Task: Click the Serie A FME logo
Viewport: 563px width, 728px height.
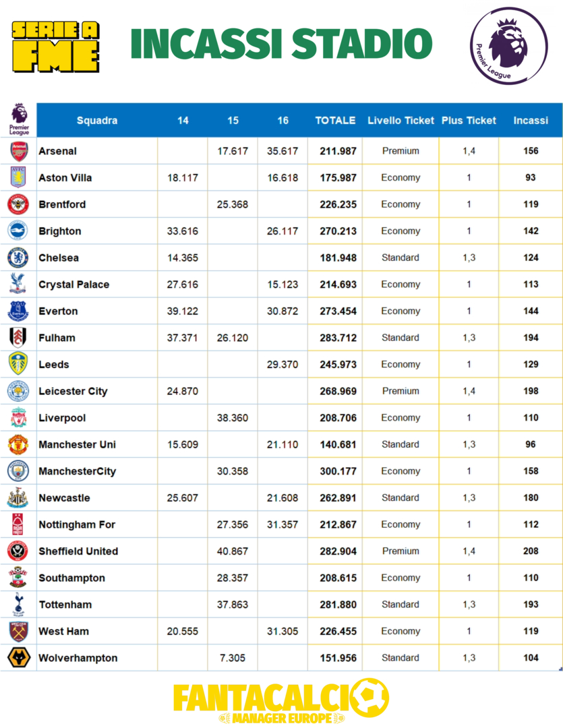Action: click(56, 46)
